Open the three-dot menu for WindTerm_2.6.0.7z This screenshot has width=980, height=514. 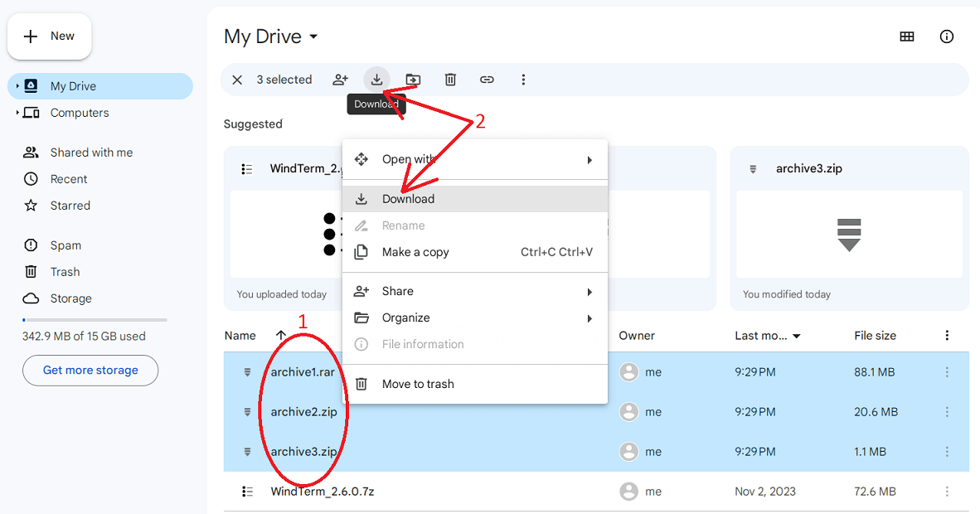coord(947,491)
